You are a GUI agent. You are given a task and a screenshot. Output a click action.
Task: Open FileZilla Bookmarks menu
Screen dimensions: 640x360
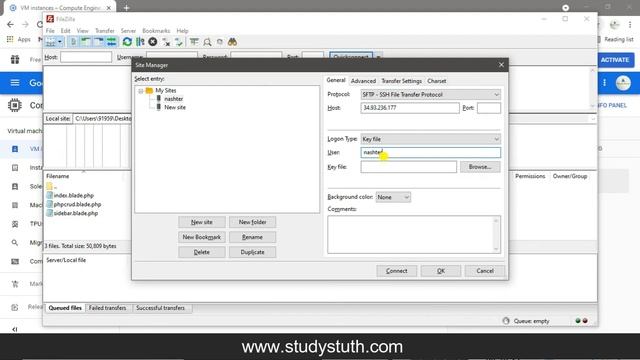pos(156,31)
